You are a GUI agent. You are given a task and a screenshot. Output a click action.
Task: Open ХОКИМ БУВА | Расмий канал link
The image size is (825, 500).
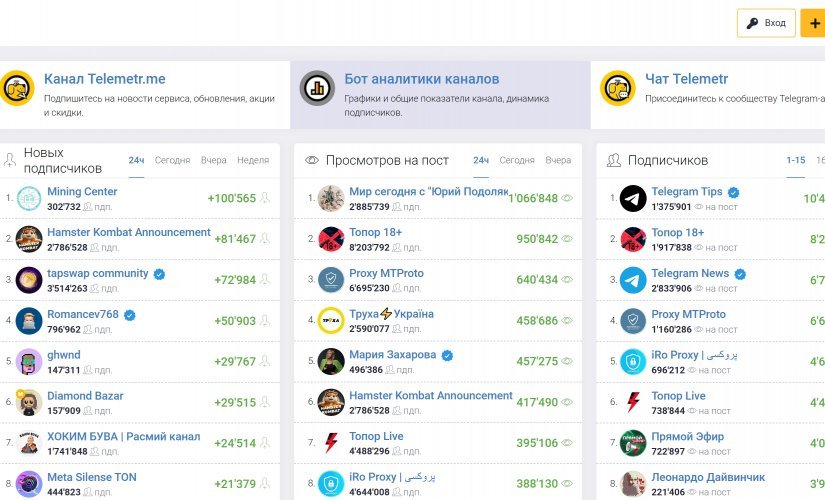coord(124,436)
